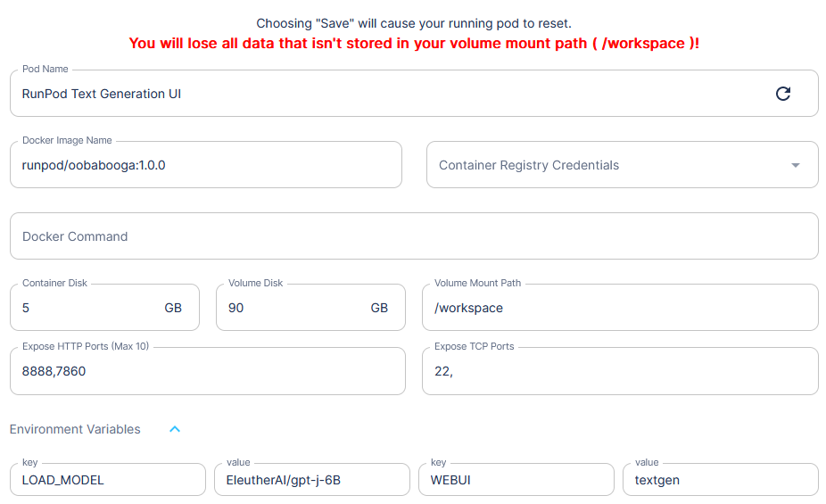Click the EleutherAI/gpt-j-6B value field
826x504 pixels.
pyautogui.click(x=311, y=480)
